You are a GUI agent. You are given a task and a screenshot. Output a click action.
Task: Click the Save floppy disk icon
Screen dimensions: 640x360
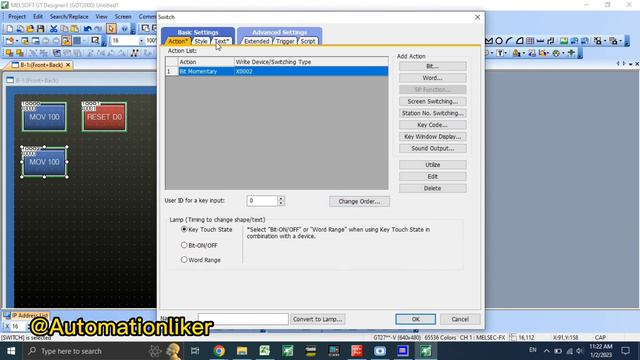tap(40, 29)
